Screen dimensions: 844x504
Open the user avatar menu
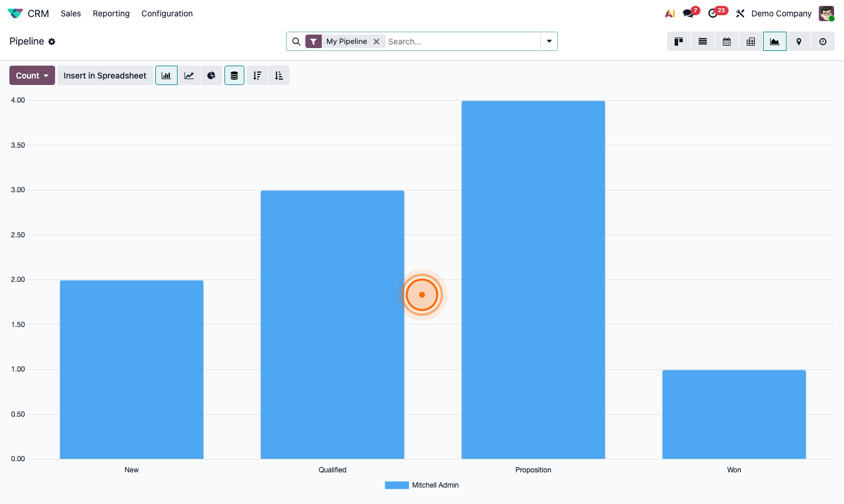click(x=826, y=13)
